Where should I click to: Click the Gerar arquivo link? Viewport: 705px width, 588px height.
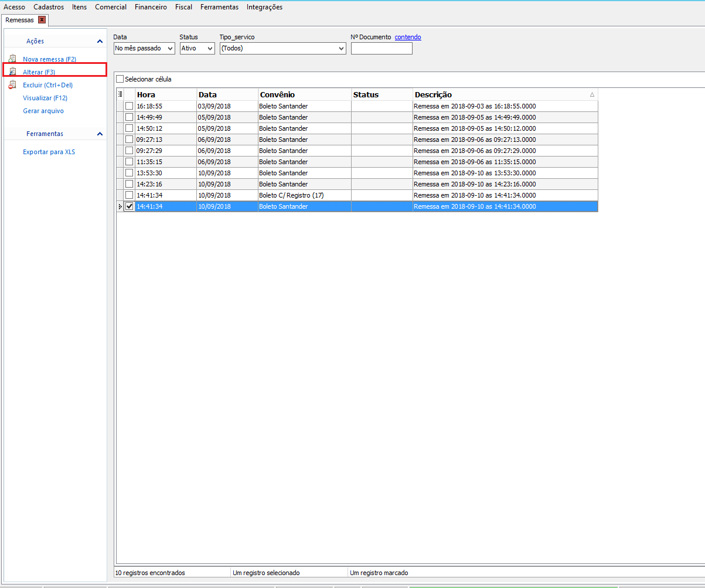tap(43, 111)
